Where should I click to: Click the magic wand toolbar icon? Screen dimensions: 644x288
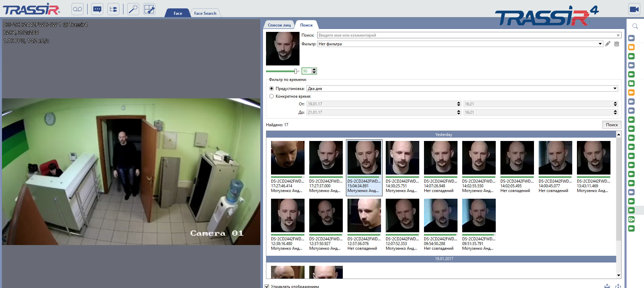(x=133, y=9)
